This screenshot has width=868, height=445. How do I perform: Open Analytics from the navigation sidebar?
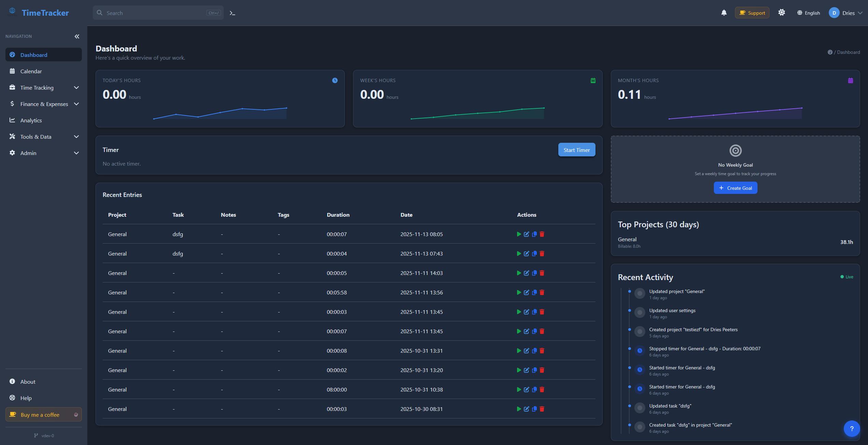pos(31,120)
